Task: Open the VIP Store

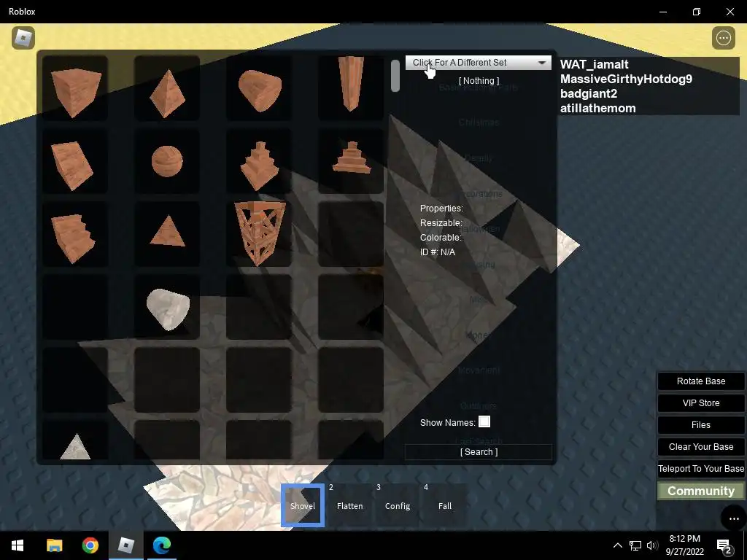Action: [x=701, y=402]
